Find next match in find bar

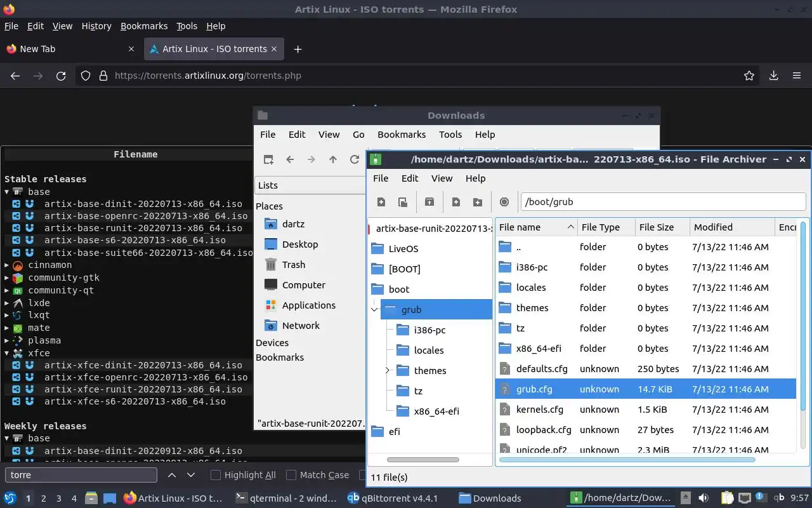tap(191, 475)
